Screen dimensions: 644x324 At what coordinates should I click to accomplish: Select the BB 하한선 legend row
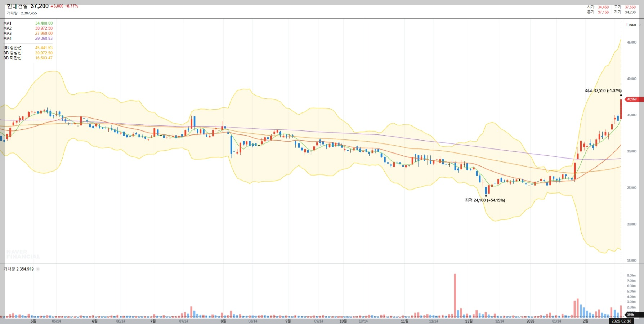coord(28,58)
